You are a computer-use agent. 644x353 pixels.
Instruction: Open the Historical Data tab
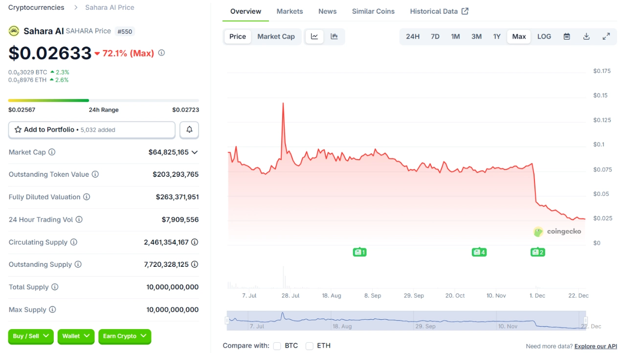coord(434,11)
